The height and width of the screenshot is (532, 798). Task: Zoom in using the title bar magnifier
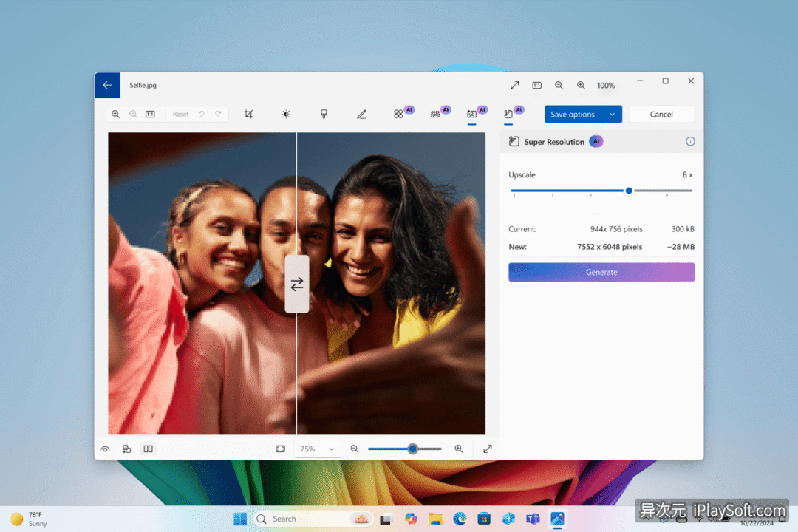pos(581,85)
